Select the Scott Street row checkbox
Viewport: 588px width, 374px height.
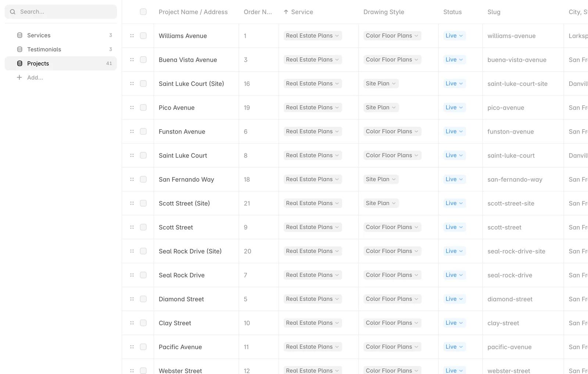click(x=143, y=227)
